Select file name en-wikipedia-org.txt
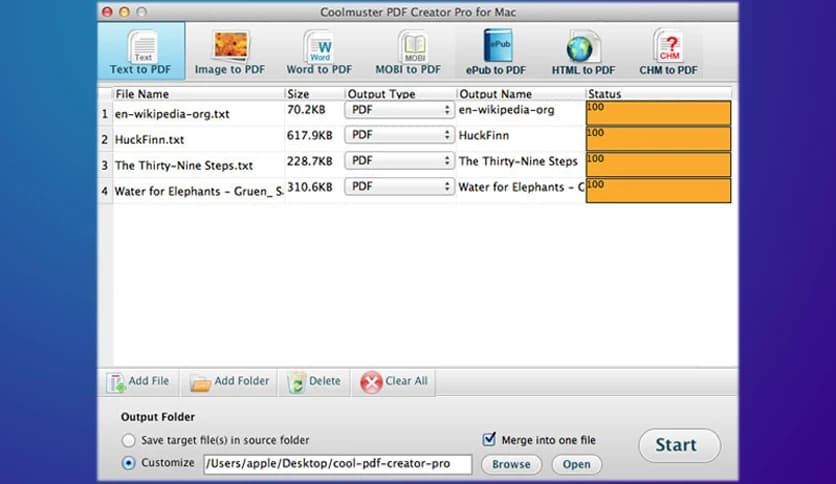The width and height of the screenshot is (836, 484). pos(172,114)
